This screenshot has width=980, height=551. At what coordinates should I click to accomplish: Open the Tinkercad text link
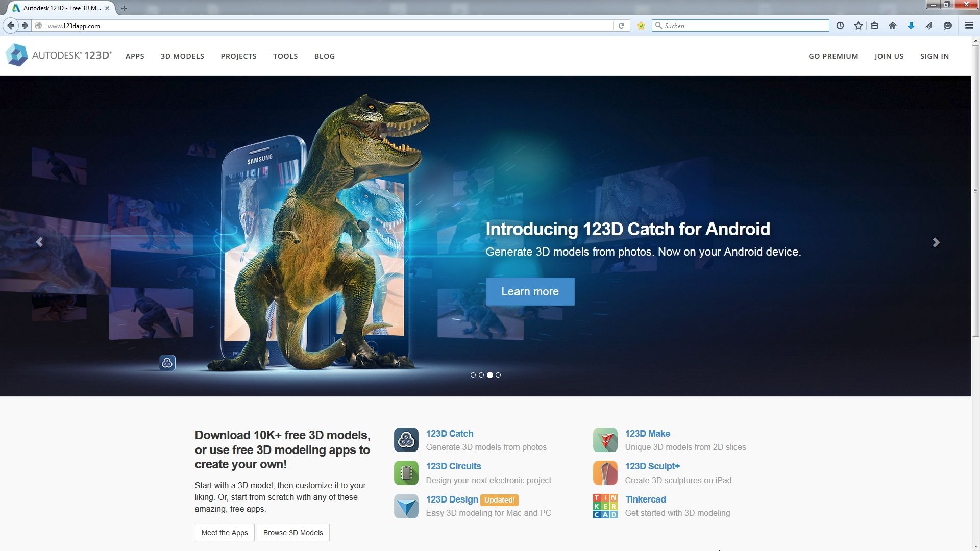coord(645,499)
